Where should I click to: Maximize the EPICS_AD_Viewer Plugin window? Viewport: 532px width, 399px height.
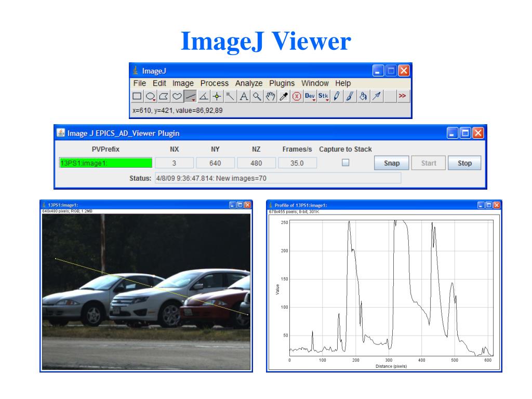465,133
